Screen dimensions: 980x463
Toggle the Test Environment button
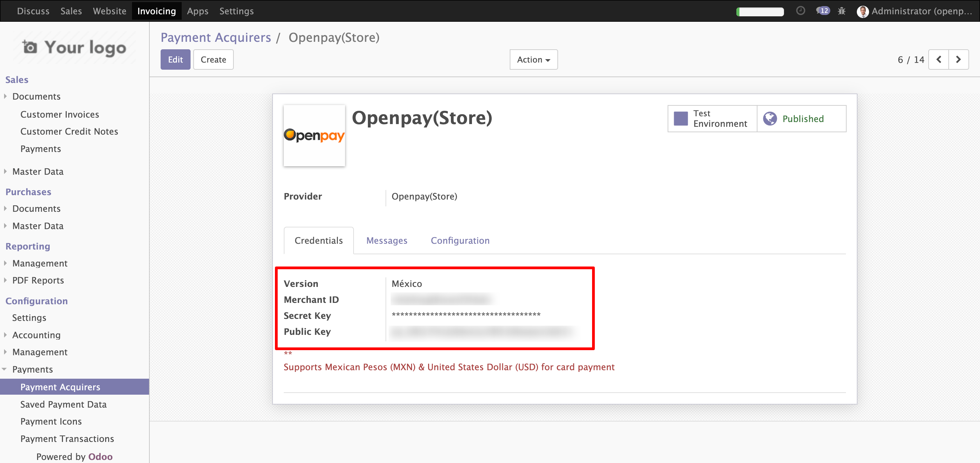712,119
